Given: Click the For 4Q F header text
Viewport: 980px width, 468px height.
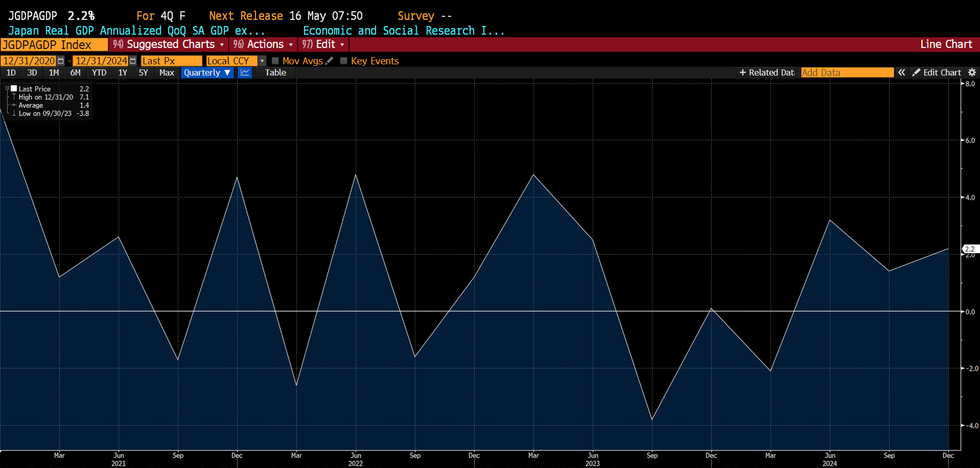Looking at the screenshot, I should click(161, 16).
